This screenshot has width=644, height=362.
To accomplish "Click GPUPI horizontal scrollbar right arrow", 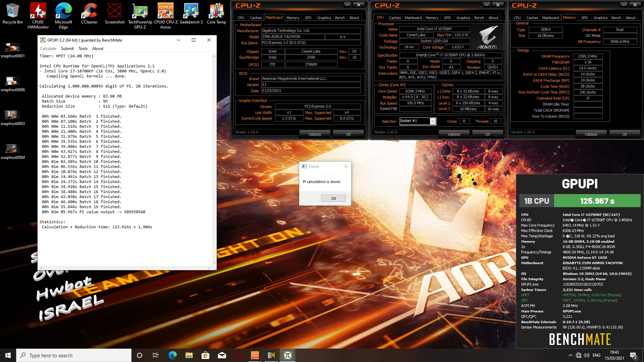I will coord(209,268).
